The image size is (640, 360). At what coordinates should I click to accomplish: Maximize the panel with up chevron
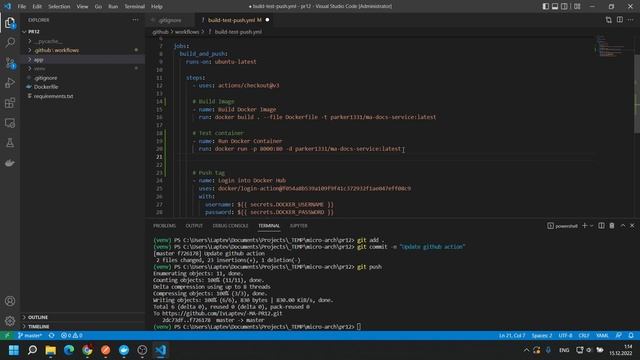(x=623, y=226)
